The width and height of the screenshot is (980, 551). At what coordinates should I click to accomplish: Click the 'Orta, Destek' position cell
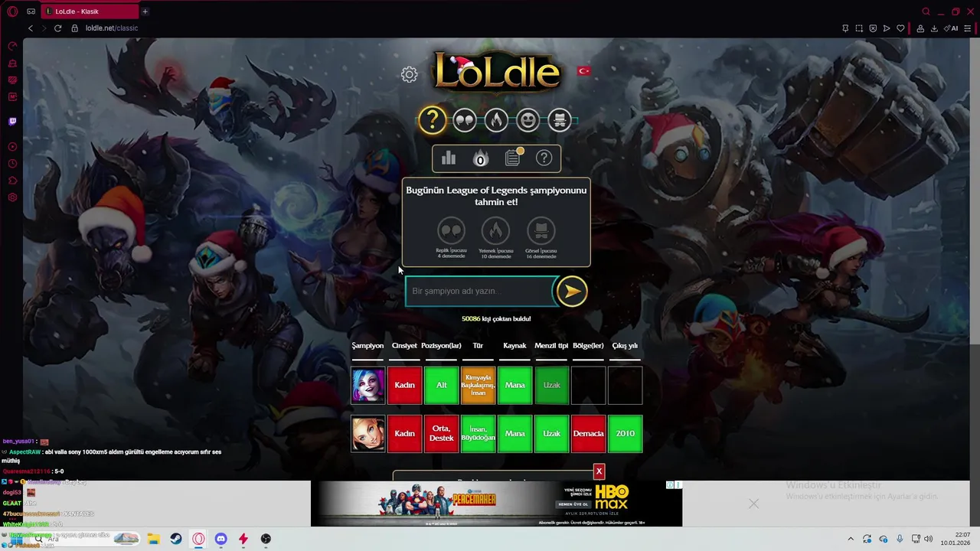[x=442, y=434]
